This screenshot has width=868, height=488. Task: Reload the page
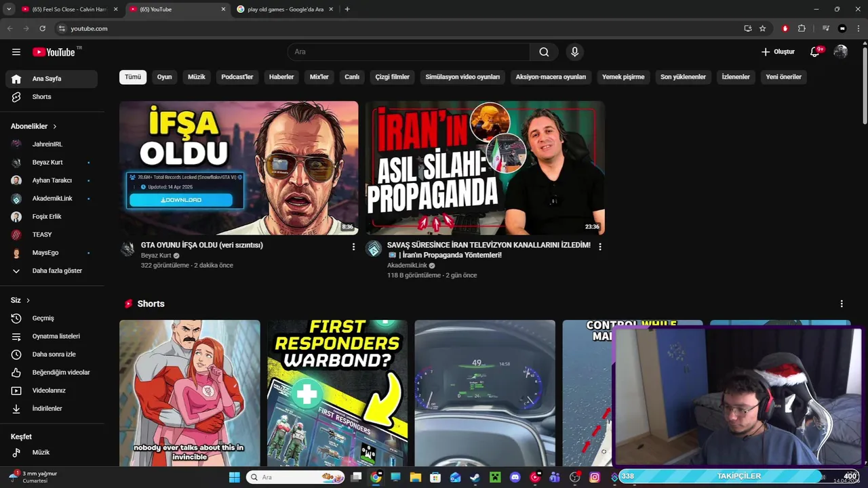[x=42, y=28]
